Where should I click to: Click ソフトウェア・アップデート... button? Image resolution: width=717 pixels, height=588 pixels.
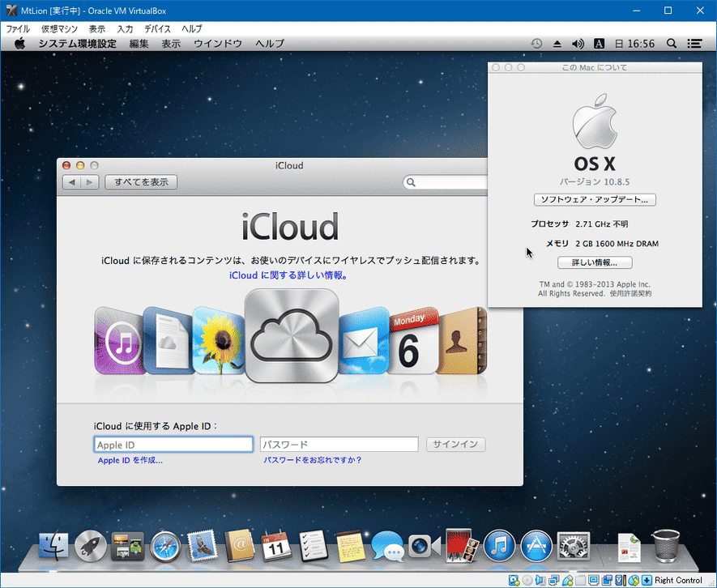[595, 199]
